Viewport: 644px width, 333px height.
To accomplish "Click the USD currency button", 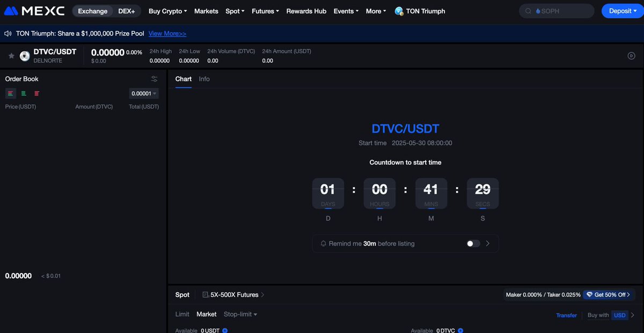I will (x=620, y=315).
